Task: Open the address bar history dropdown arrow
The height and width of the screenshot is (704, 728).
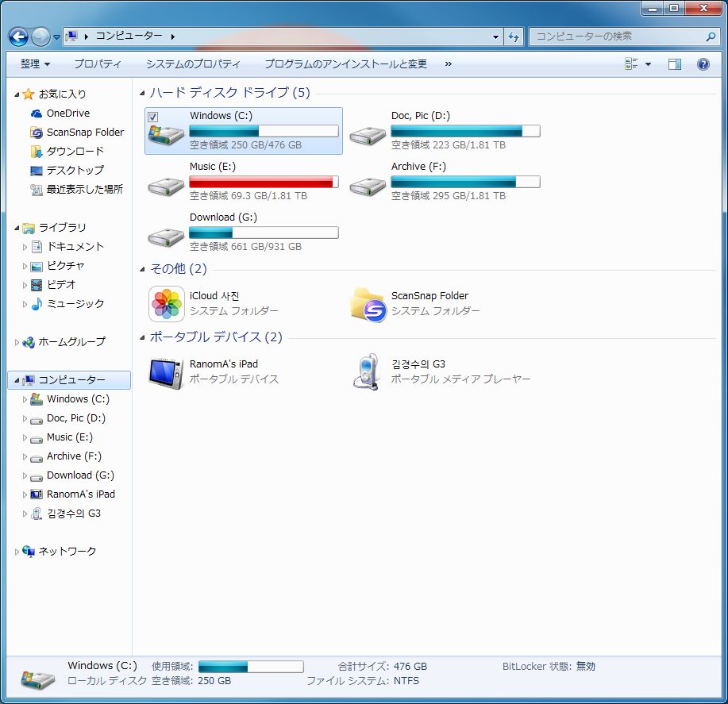Action: pos(496,37)
